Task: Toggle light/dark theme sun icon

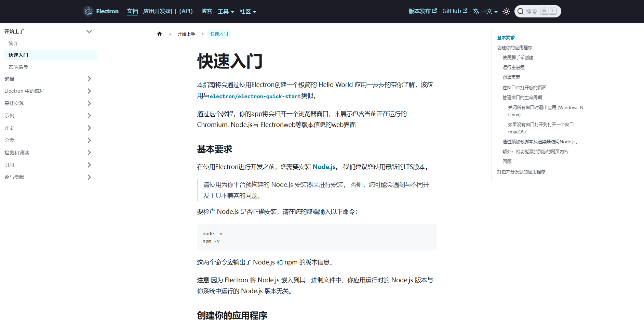Action: tap(506, 11)
